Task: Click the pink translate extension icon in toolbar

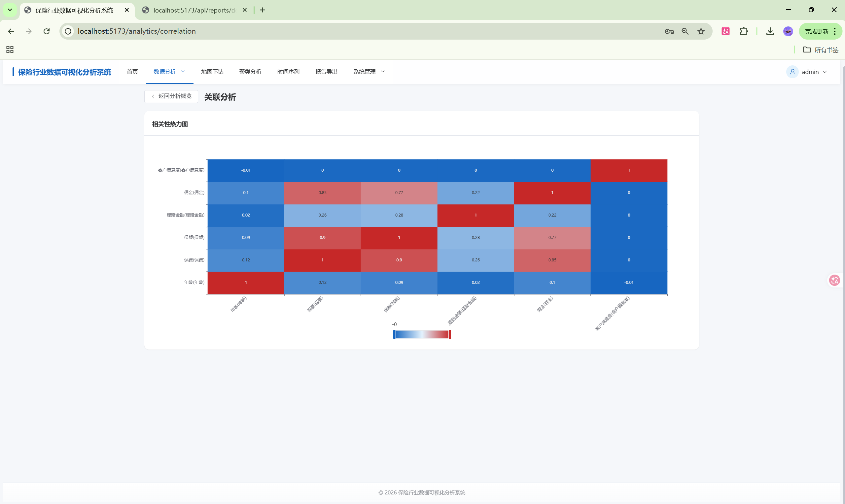Action: [725, 31]
